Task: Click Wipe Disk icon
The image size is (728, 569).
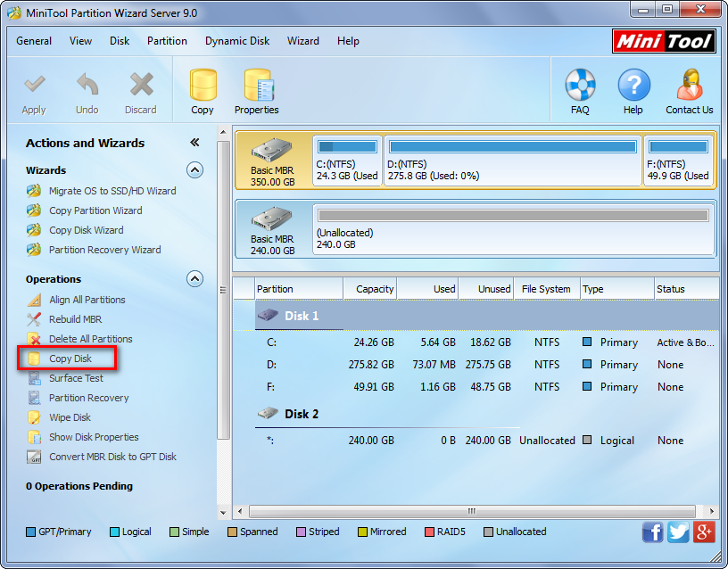Action: (34, 417)
